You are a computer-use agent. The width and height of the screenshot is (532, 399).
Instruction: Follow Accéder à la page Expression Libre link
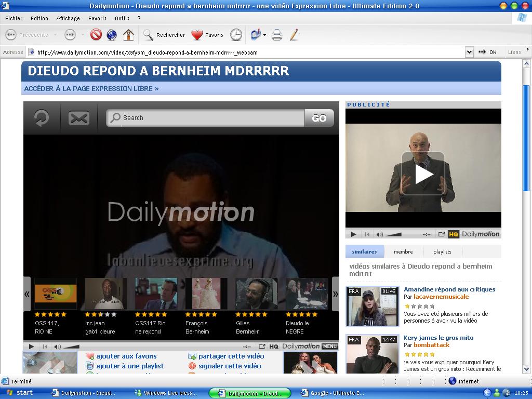91,88
